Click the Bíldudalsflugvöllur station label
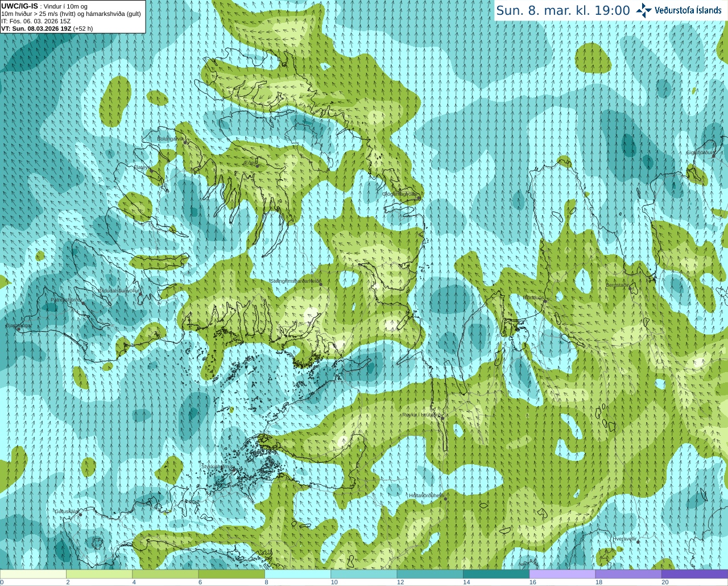728x586 pixels. (x=118, y=290)
